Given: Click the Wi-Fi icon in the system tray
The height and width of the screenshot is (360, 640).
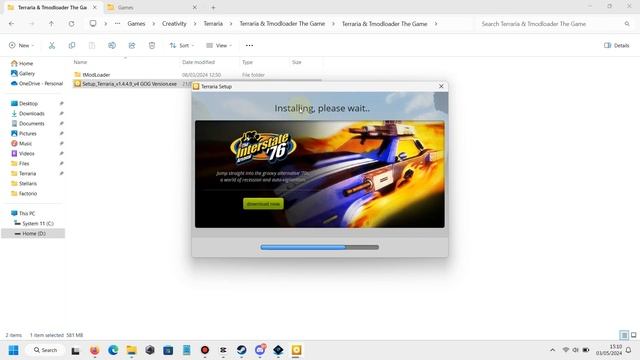Looking at the screenshot, I should tap(566, 350).
